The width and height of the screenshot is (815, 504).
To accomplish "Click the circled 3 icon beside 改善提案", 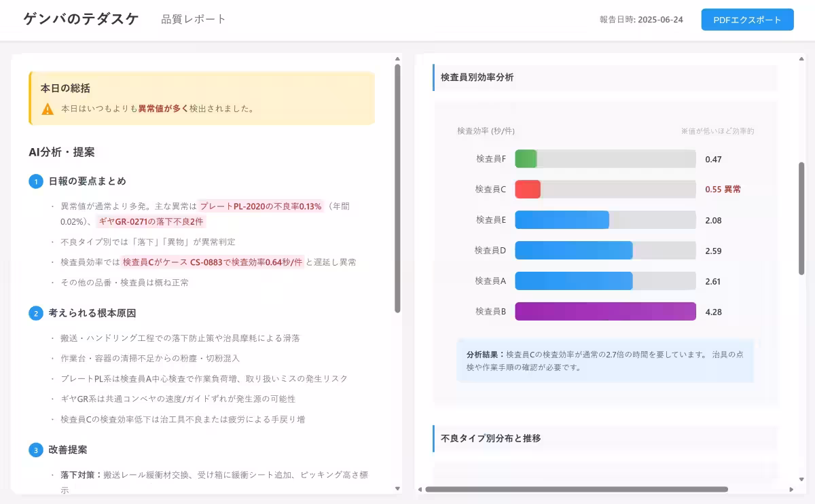I will (35, 450).
